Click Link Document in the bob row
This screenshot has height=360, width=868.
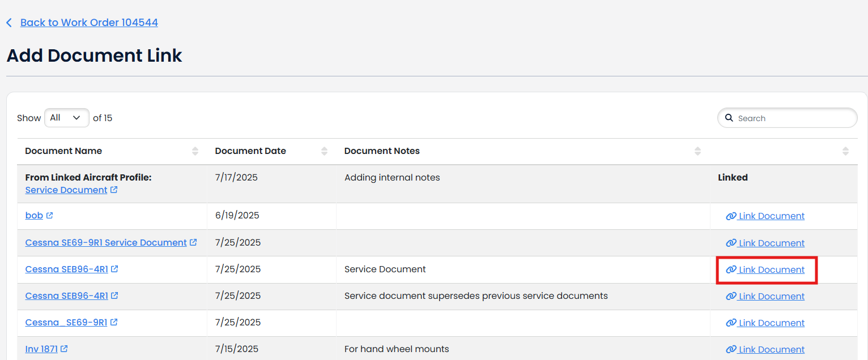[765, 216]
